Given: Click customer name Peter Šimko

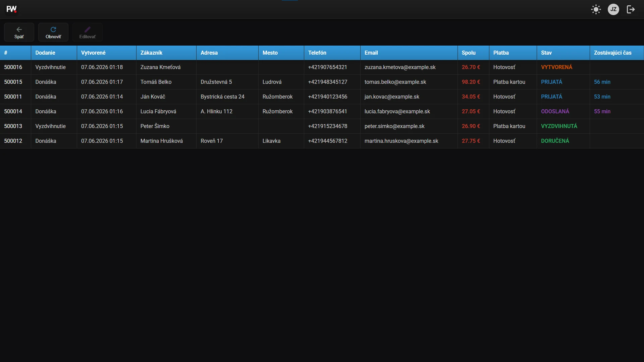Looking at the screenshot, I should pos(155,126).
